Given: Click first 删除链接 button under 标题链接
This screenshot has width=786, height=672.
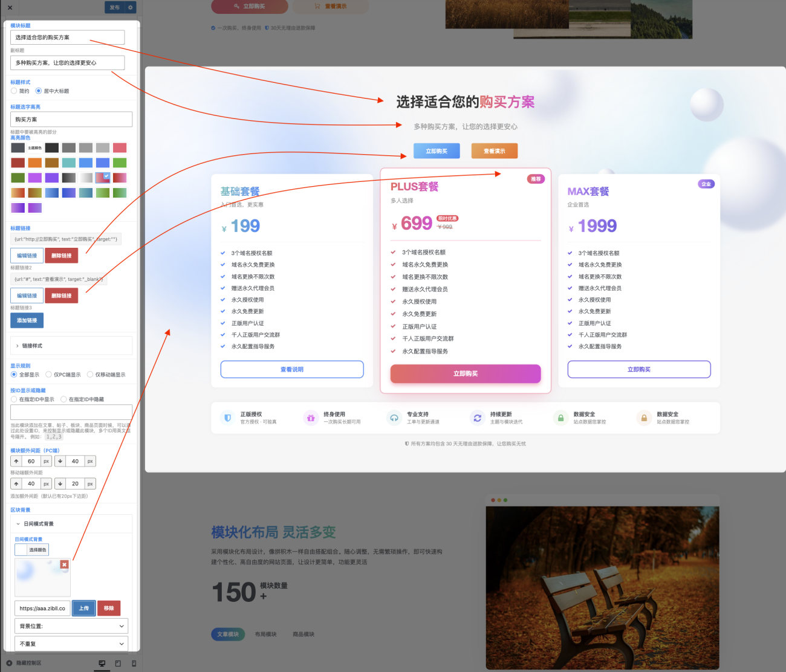Looking at the screenshot, I should [61, 256].
